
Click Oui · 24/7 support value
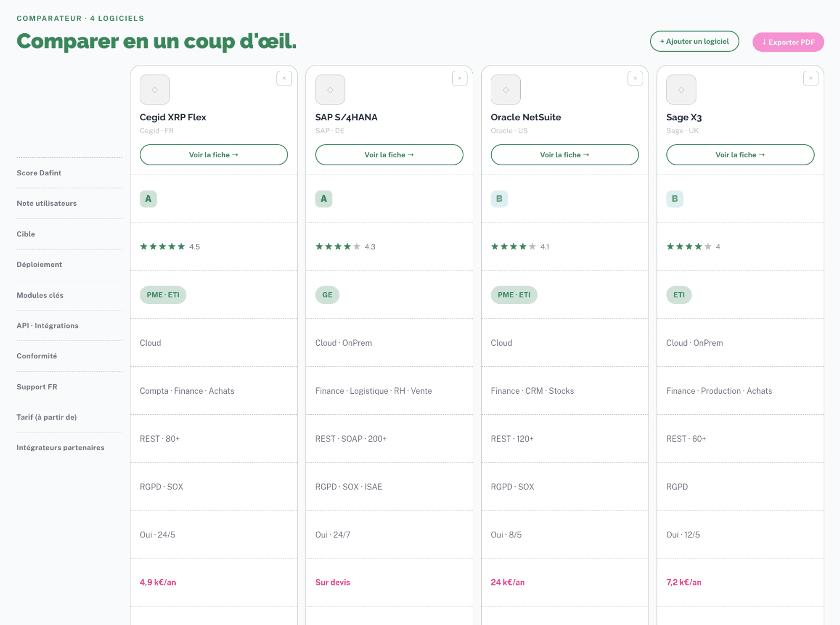tap(333, 535)
